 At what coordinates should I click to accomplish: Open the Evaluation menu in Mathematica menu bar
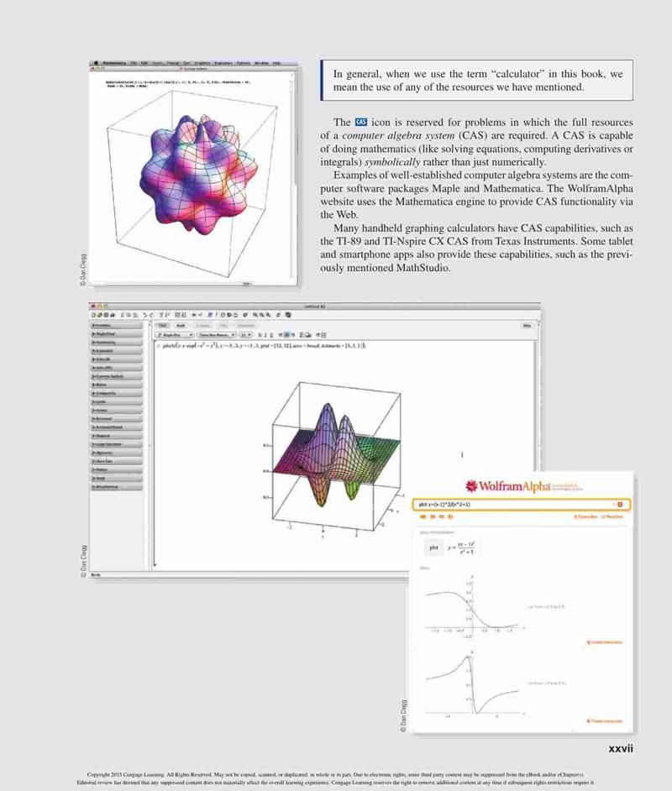[223, 63]
